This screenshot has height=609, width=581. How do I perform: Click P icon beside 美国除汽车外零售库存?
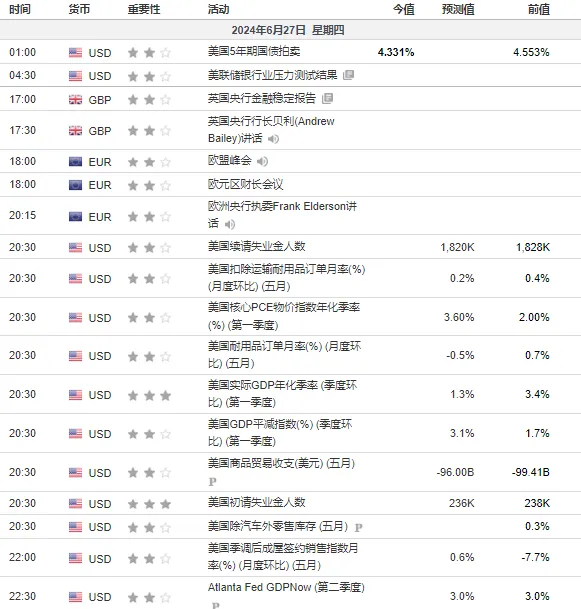pyautogui.click(x=358, y=527)
